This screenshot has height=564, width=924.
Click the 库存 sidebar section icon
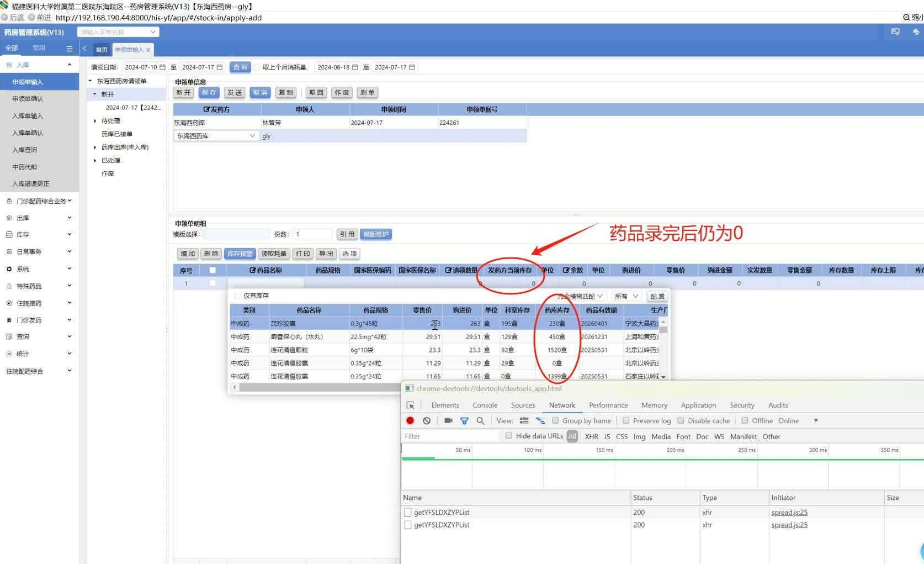[x=9, y=235]
